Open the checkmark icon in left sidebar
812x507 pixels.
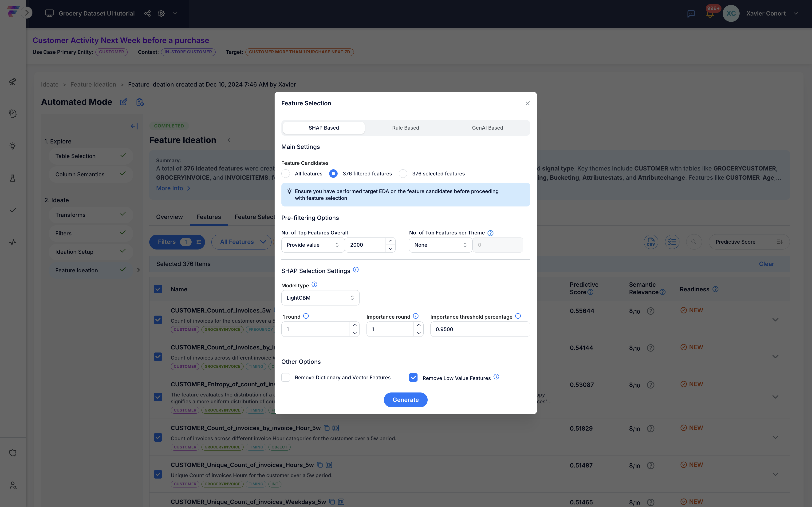pyautogui.click(x=13, y=210)
